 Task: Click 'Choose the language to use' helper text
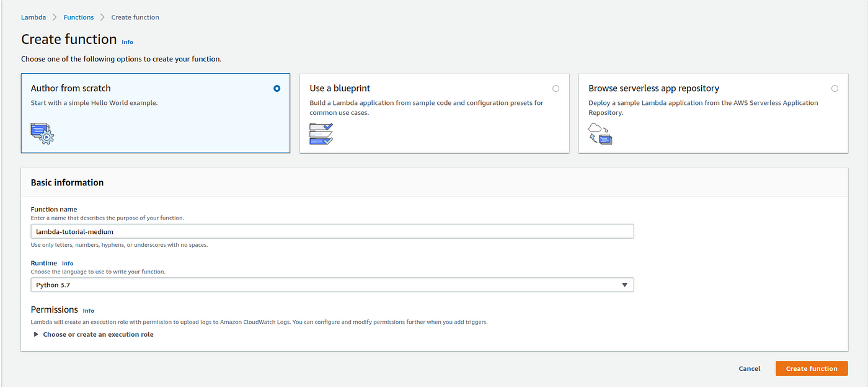point(98,272)
